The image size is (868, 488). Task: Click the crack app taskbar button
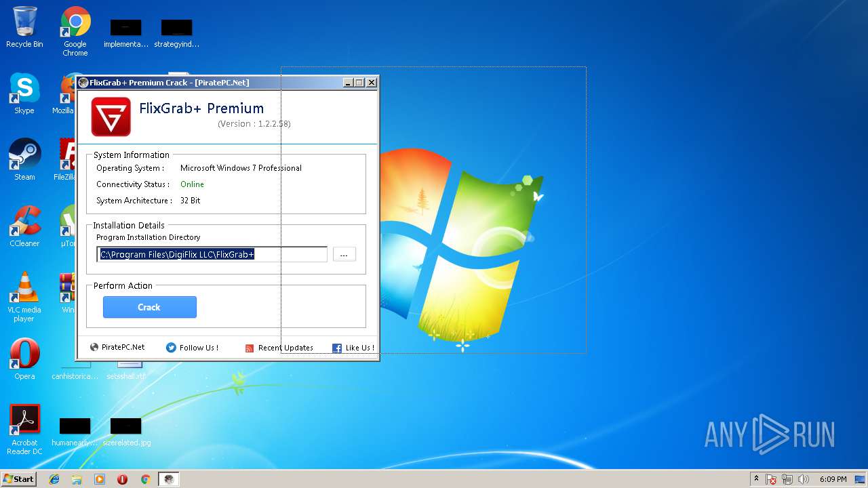pos(169,479)
